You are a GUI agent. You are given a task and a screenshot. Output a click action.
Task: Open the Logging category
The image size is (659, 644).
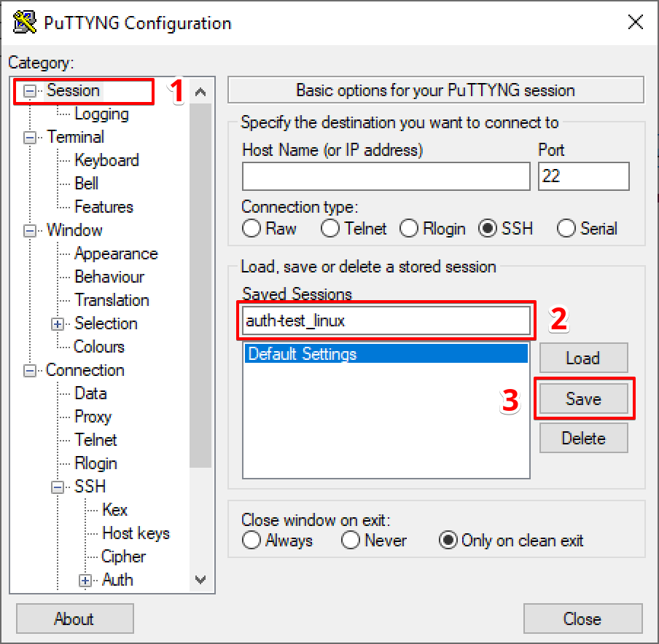tap(102, 114)
